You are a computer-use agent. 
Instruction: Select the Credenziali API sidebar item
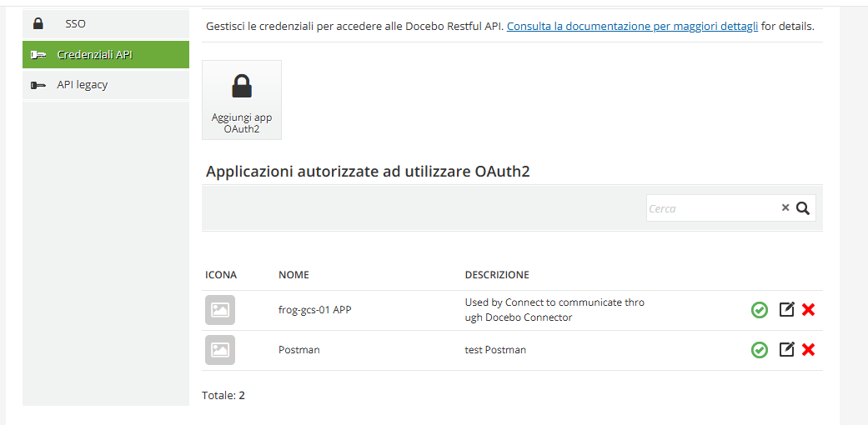point(106,55)
